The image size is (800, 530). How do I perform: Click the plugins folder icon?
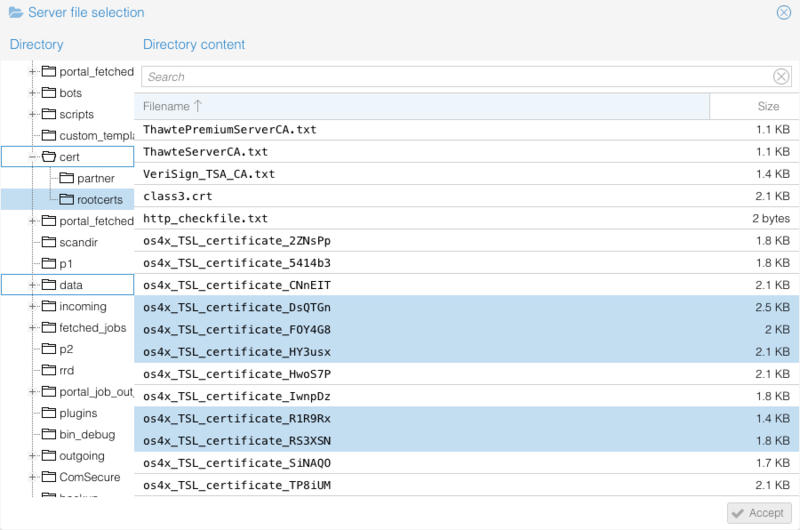click(48, 413)
